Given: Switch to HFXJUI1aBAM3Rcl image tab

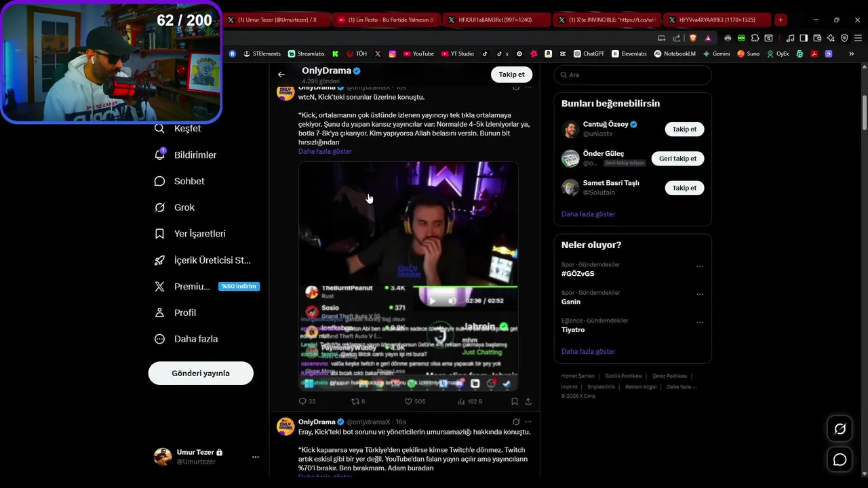Looking at the screenshot, I should (496, 20).
